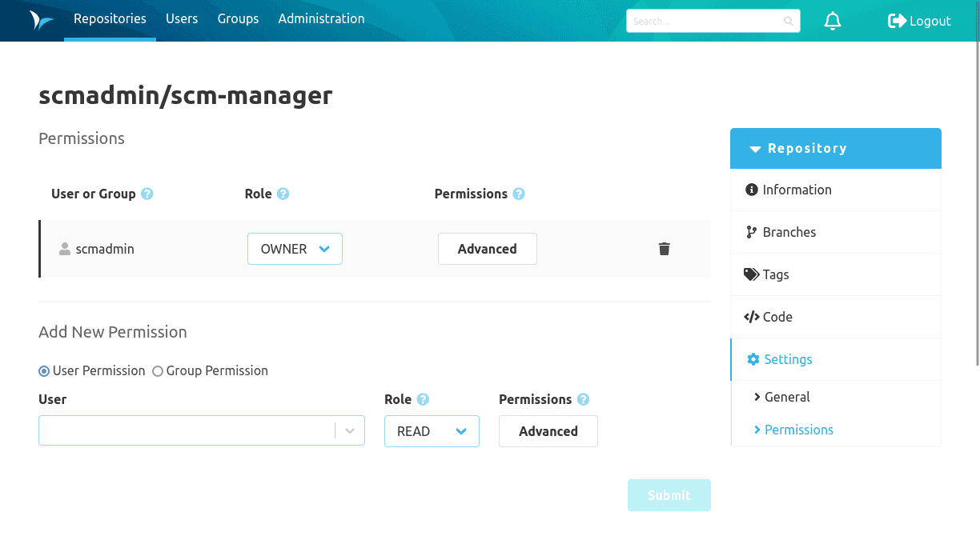Collapse the Repository sidebar section
Screen dimensions: 980x536
753,148
